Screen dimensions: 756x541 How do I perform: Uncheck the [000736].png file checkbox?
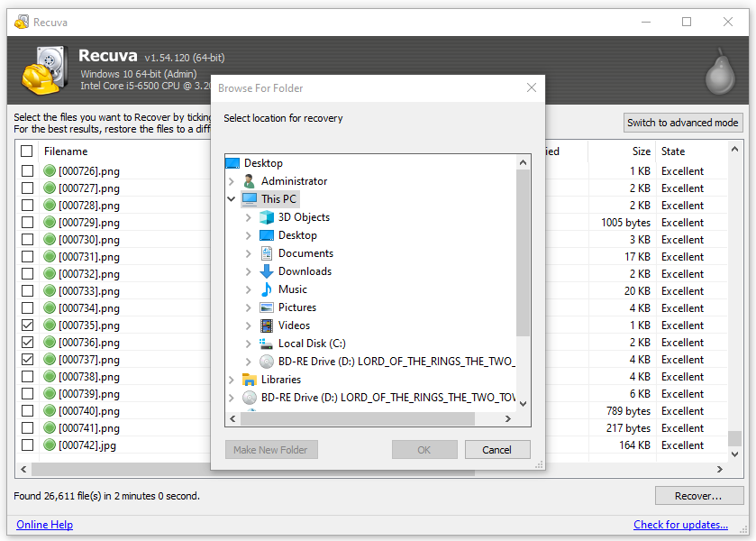click(x=27, y=343)
